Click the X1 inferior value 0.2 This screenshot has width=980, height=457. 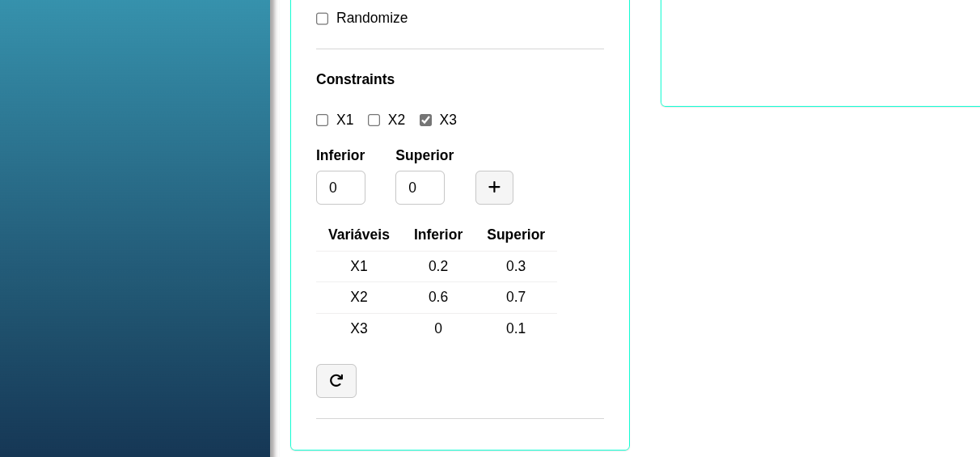tap(438, 266)
